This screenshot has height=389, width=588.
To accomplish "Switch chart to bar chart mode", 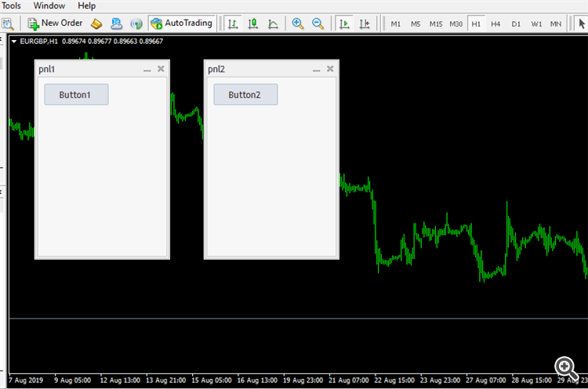I will (233, 24).
